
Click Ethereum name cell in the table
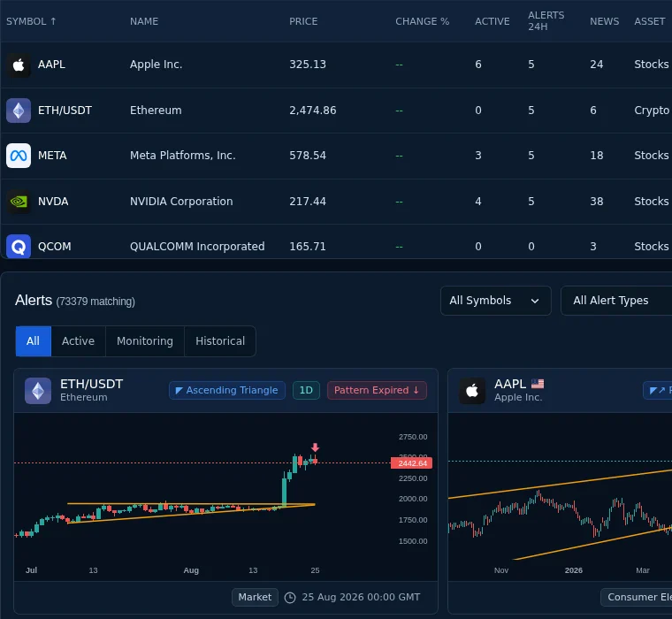click(x=156, y=111)
